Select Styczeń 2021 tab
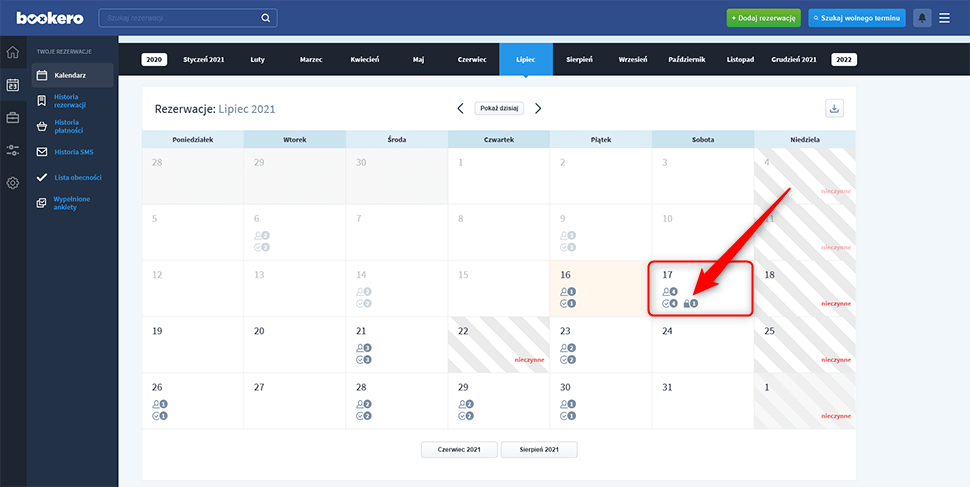 point(204,60)
